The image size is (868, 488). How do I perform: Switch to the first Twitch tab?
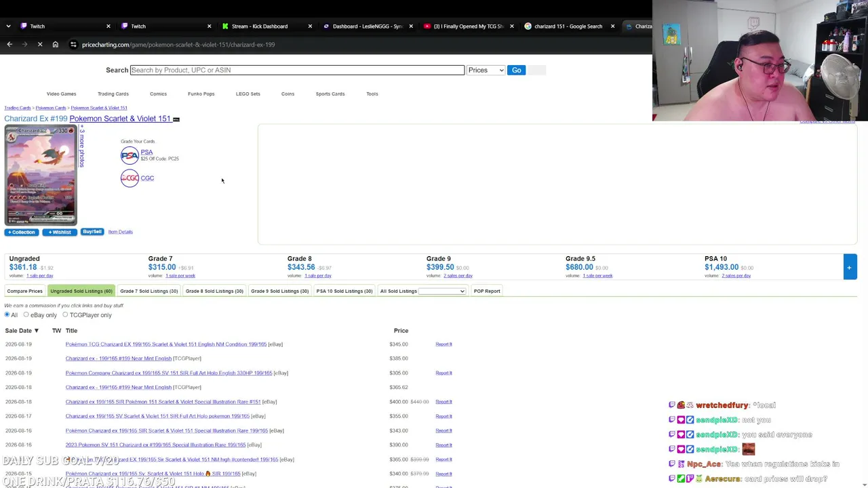[x=65, y=26]
